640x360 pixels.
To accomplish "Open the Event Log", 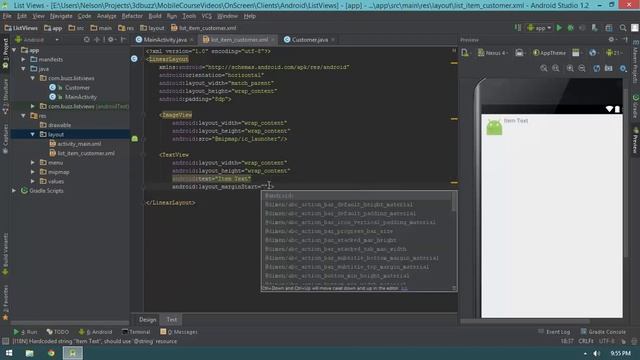I will click(554, 332).
